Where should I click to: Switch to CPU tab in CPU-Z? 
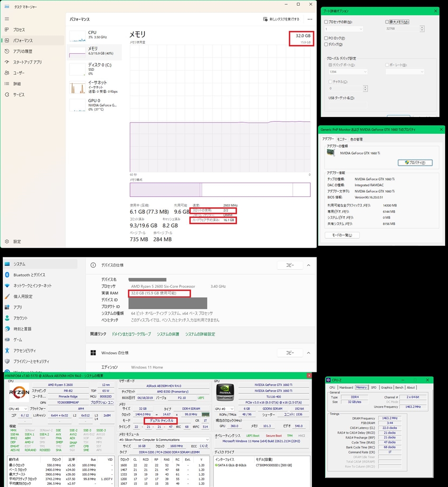pyautogui.click(x=332, y=388)
